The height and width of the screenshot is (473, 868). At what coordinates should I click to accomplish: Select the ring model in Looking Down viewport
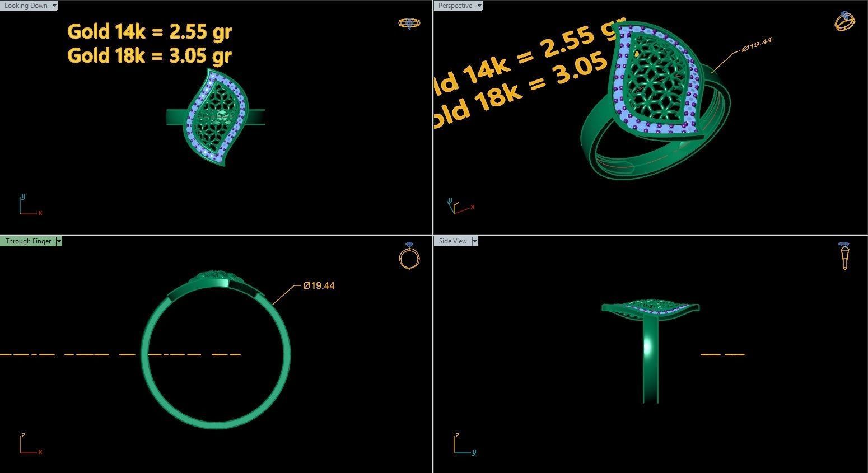(x=216, y=118)
